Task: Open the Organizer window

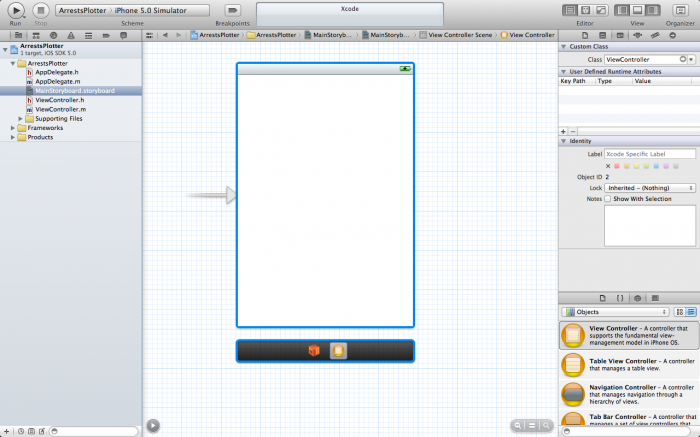Action: pyautogui.click(x=680, y=10)
